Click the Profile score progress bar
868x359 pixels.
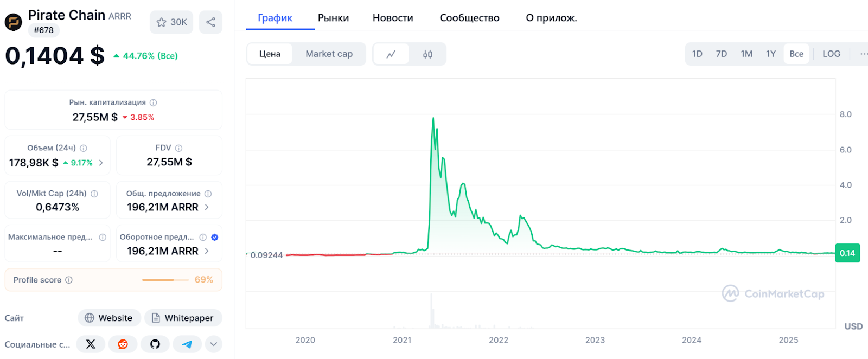[x=164, y=280]
